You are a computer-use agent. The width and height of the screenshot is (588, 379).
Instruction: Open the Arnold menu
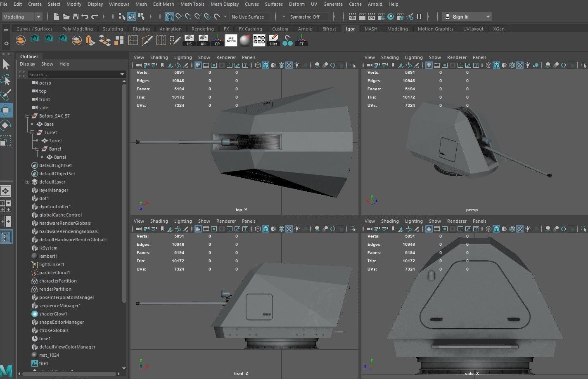[x=375, y=4]
